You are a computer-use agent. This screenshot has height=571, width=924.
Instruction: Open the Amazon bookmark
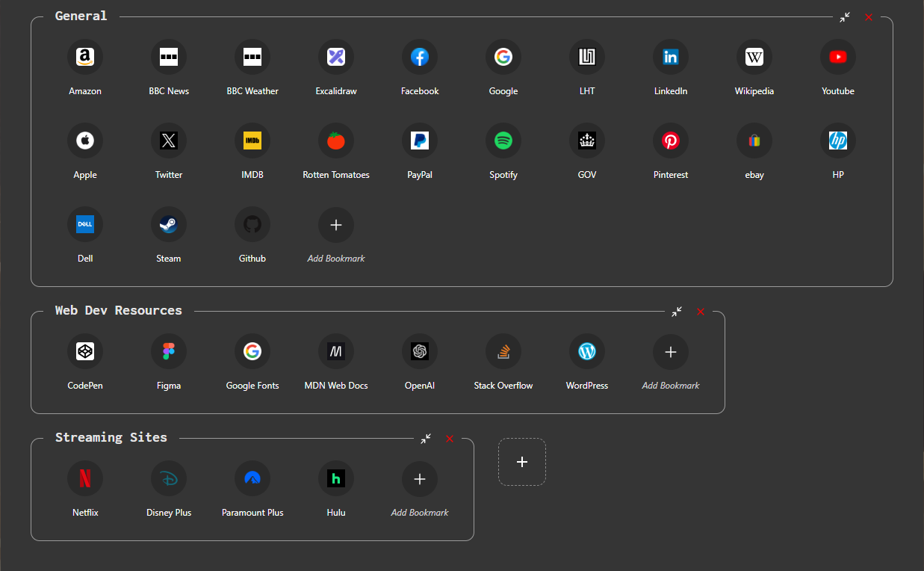click(85, 56)
